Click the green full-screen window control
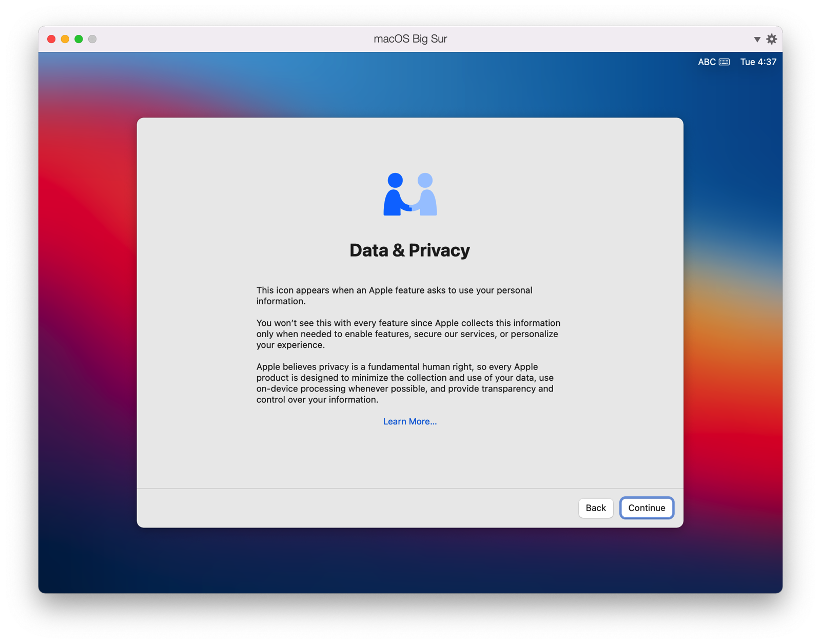 pyautogui.click(x=78, y=38)
